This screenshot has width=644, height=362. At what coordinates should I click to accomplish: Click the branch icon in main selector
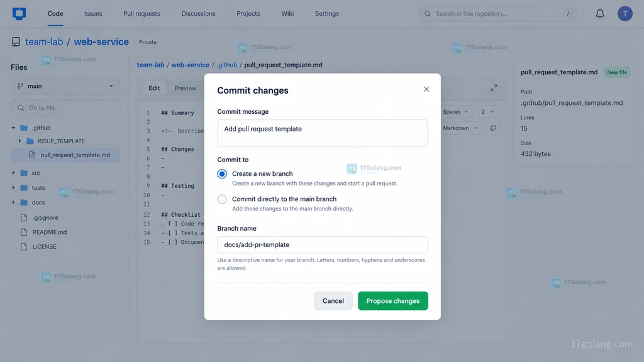click(x=20, y=86)
